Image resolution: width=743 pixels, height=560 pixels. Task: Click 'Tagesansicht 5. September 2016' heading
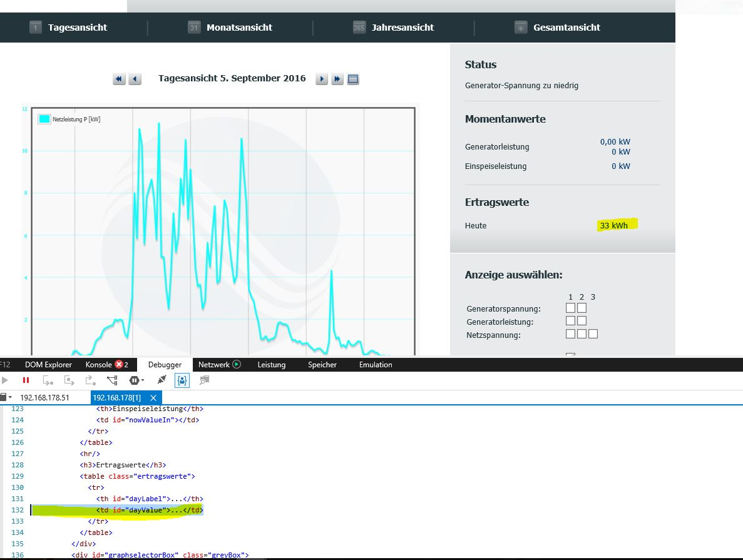(232, 78)
